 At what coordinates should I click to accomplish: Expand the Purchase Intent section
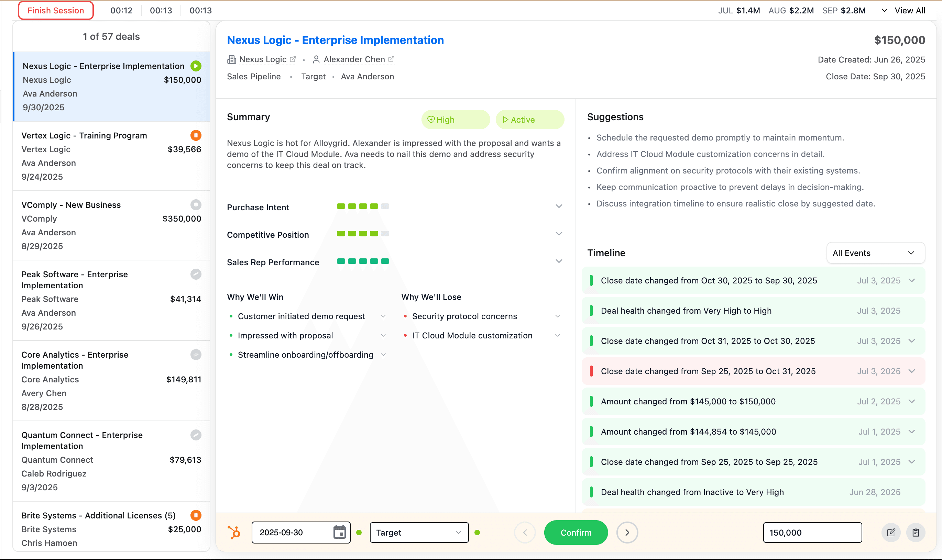pos(559,206)
